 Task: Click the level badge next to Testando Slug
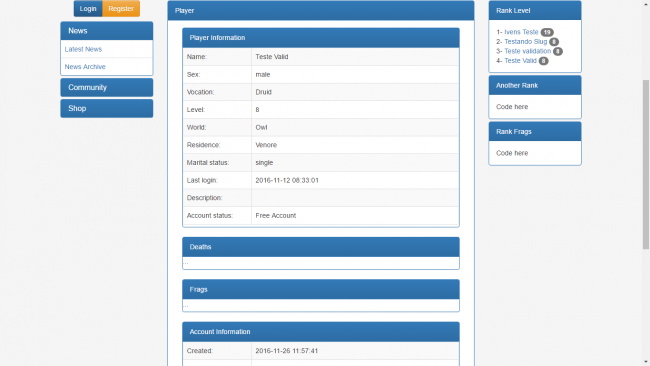click(554, 42)
